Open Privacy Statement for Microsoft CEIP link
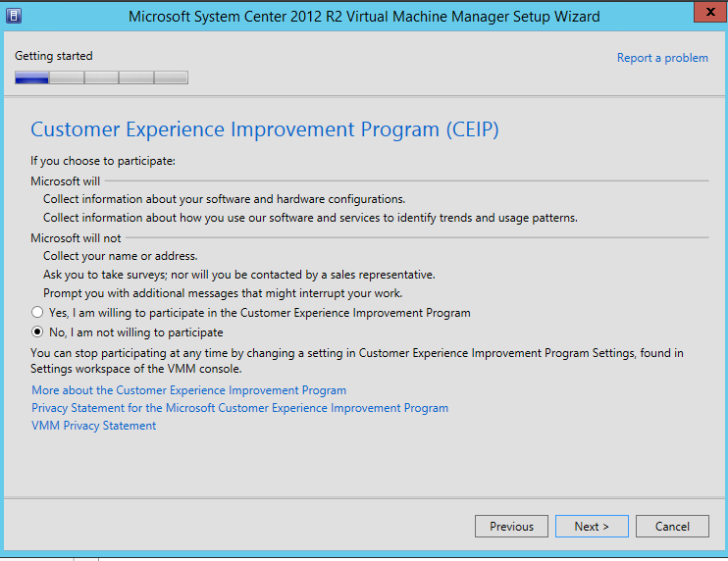Screen dimensions: 728x561 coord(239,408)
